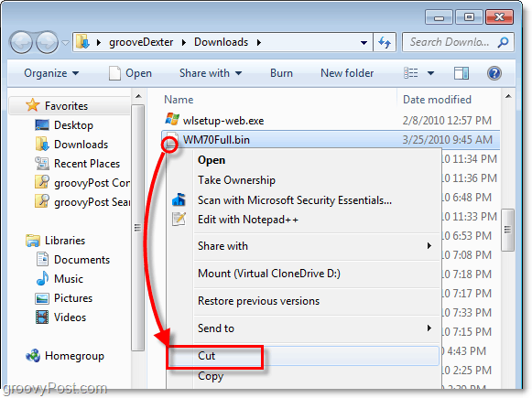Open the groovyPost Cor saved search
532x398 pixels.
tap(92, 183)
